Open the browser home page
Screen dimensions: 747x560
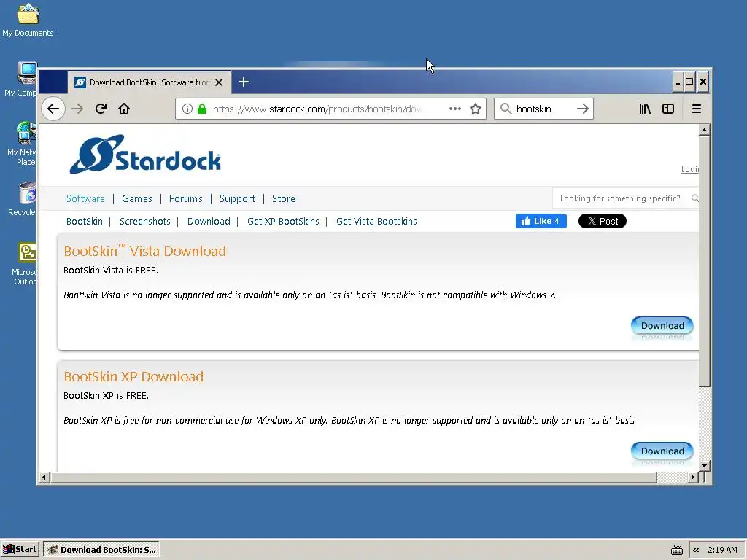[x=124, y=109]
